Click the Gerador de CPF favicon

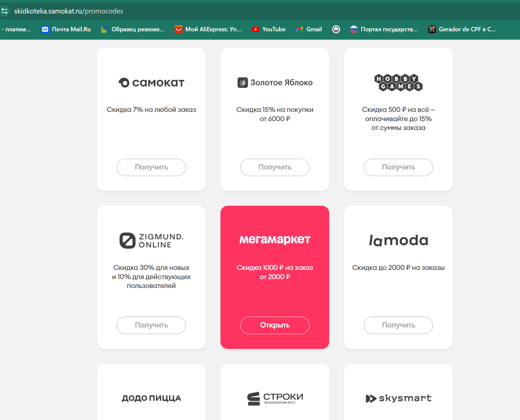432,29
